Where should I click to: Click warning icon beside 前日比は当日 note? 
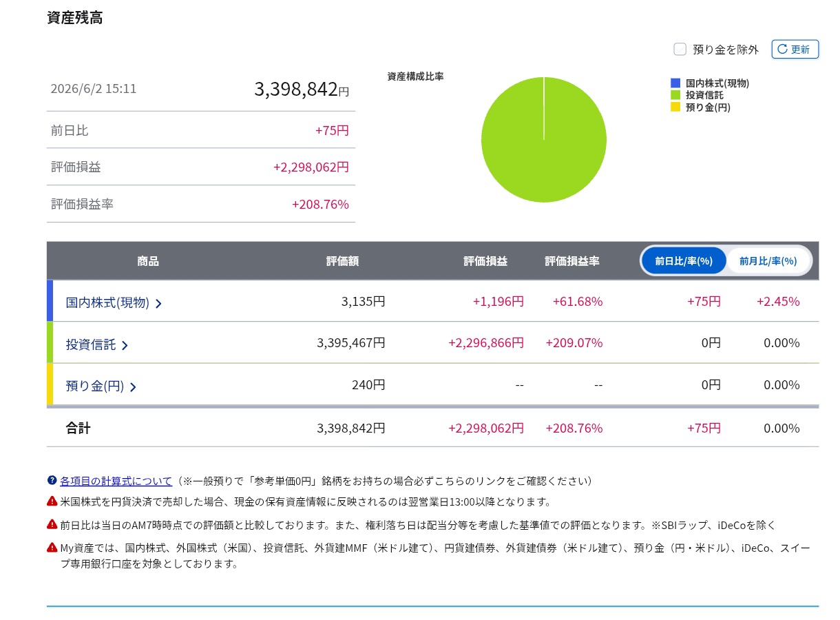(x=52, y=524)
